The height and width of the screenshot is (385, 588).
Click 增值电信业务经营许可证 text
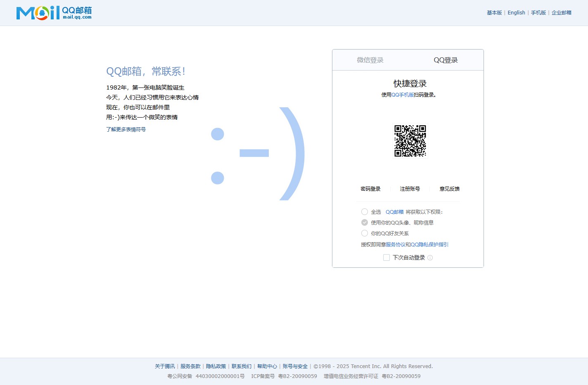(351, 376)
